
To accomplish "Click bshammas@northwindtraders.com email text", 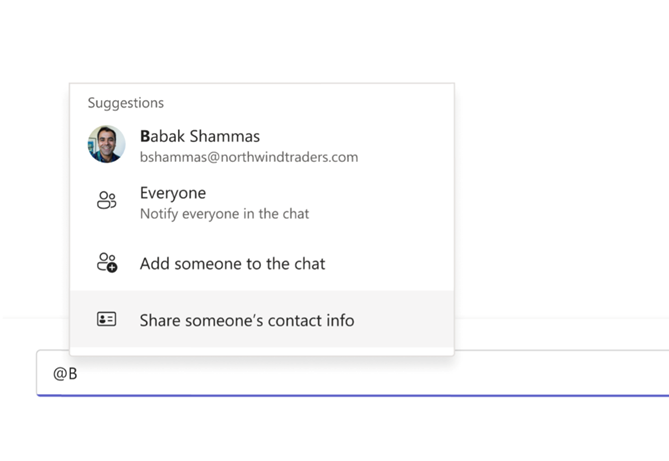I will click(249, 157).
